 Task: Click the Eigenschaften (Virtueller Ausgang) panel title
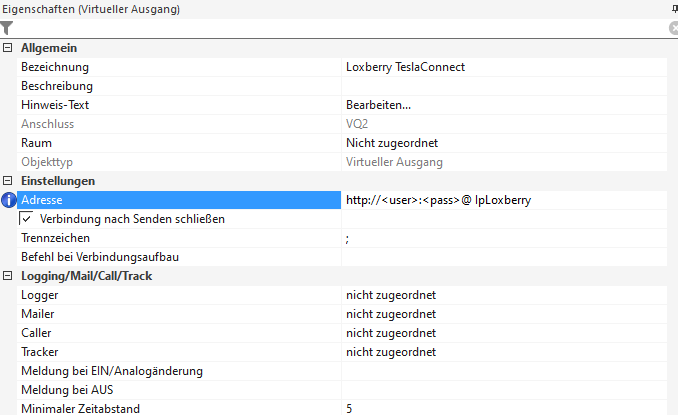(x=91, y=9)
